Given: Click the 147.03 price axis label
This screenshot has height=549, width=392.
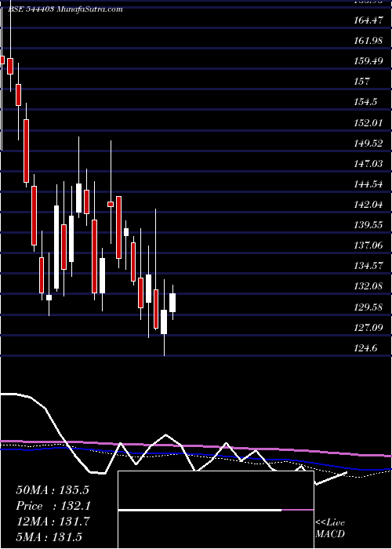Looking at the screenshot, I should pyautogui.click(x=368, y=163).
